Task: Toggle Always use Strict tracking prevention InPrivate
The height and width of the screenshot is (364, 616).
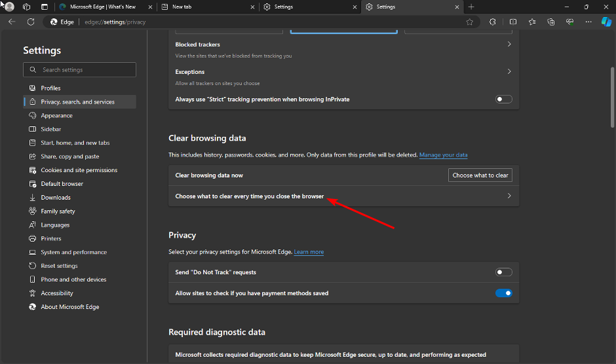Action: pos(504,100)
